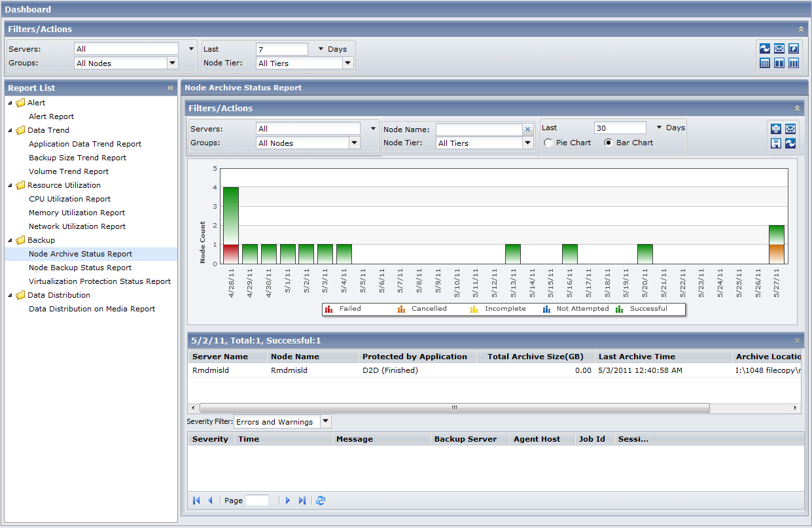This screenshot has width=812, height=528.
Task: Refresh the Node Archive Status Report
Action: pos(790,143)
